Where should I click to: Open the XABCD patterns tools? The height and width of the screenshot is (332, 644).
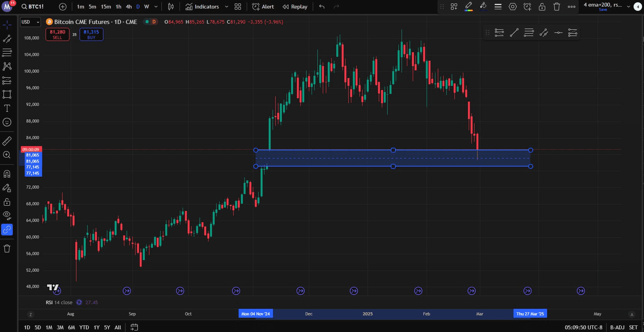7,66
